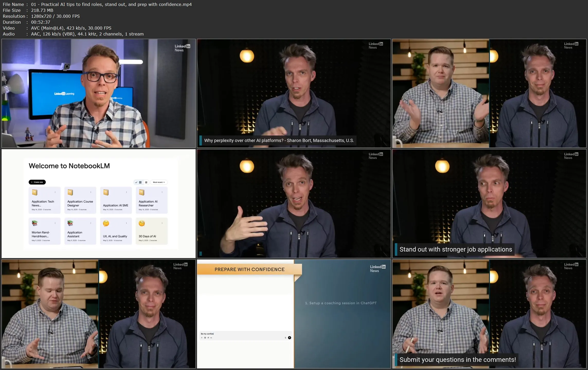
Task: Click the Aa icon in ChatGPT prompt box
Action: coord(211,338)
